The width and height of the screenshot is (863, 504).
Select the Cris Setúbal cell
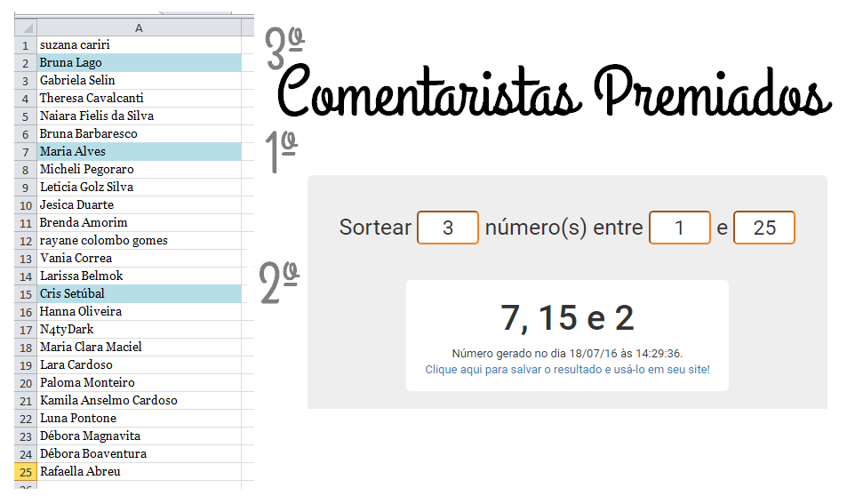click(x=139, y=294)
